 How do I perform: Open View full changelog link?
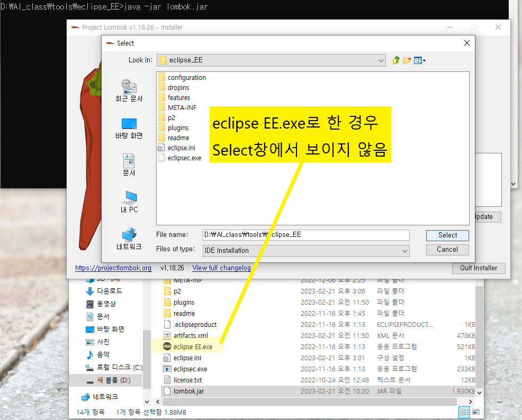[x=221, y=268]
